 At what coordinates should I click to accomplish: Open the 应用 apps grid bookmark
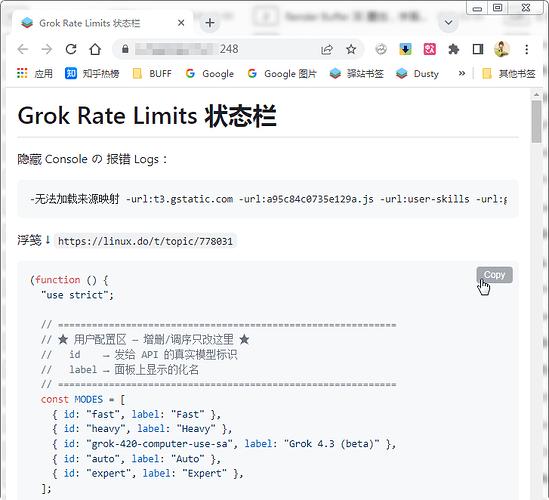[x=35, y=74]
